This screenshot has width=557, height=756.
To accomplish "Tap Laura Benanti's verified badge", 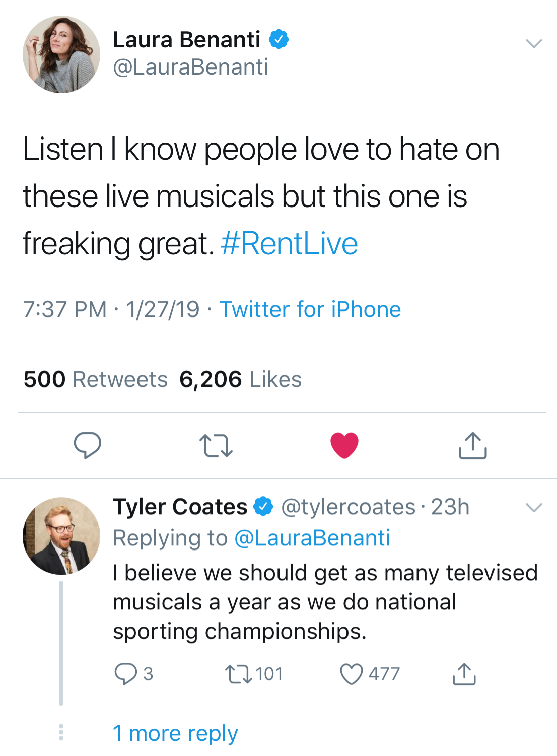I will [278, 39].
